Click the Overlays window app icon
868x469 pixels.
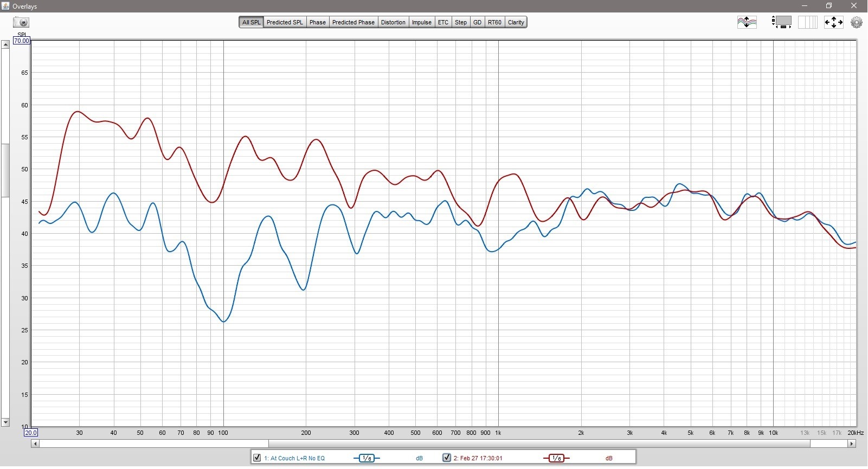5,6
